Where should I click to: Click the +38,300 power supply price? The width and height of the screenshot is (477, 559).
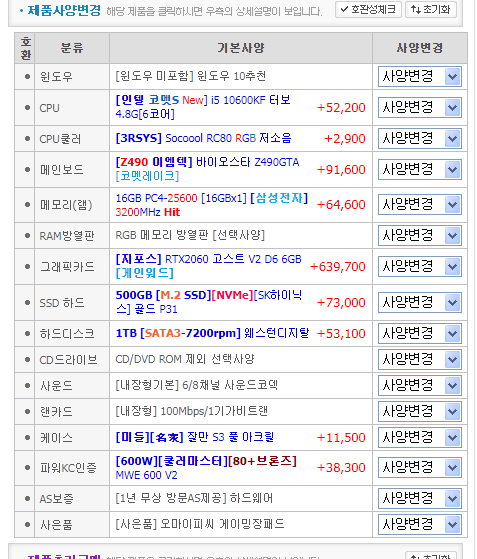click(x=341, y=467)
